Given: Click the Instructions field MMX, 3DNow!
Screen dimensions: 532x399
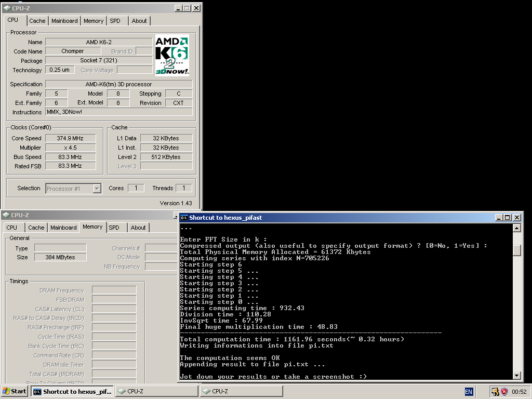Looking at the screenshot, I should [119, 112].
